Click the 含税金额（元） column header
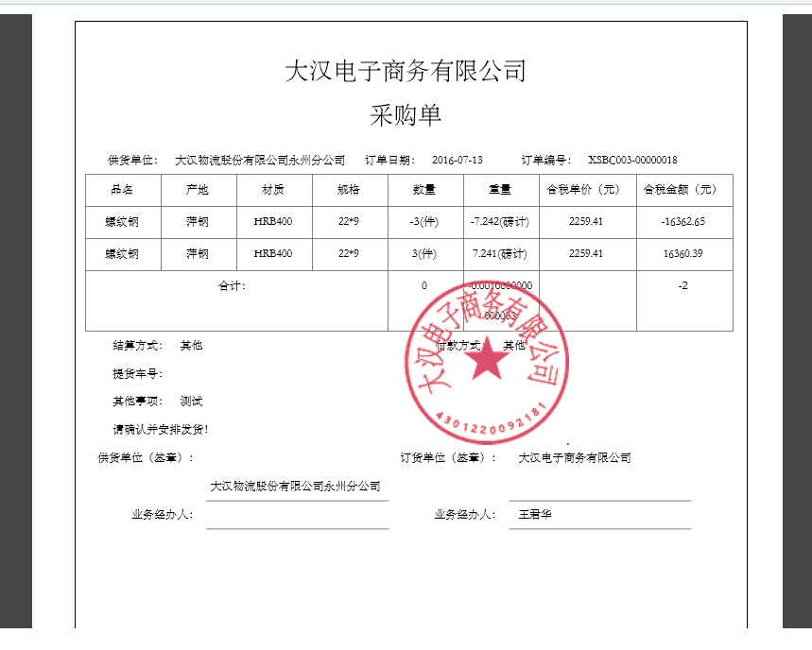812x650 pixels. tap(680, 190)
